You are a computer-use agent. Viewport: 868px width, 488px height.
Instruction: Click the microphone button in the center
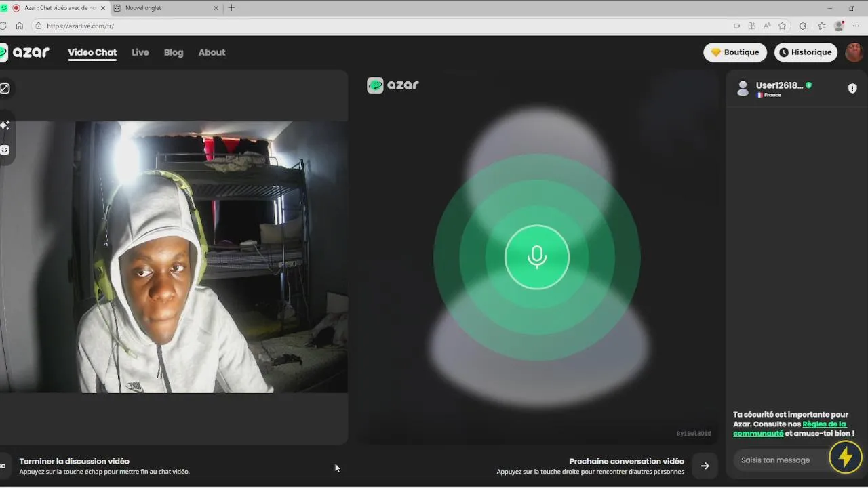536,257
